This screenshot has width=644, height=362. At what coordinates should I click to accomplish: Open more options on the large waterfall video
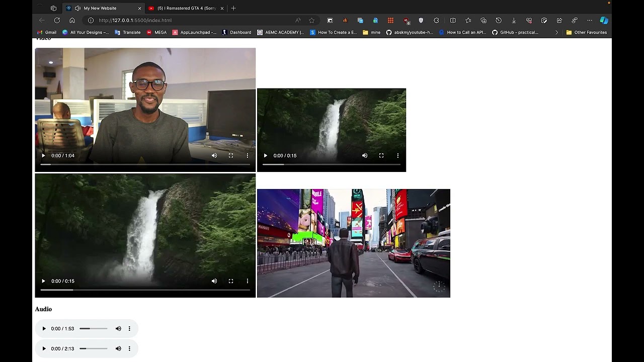pyautogui.click(x=248, y=281)
